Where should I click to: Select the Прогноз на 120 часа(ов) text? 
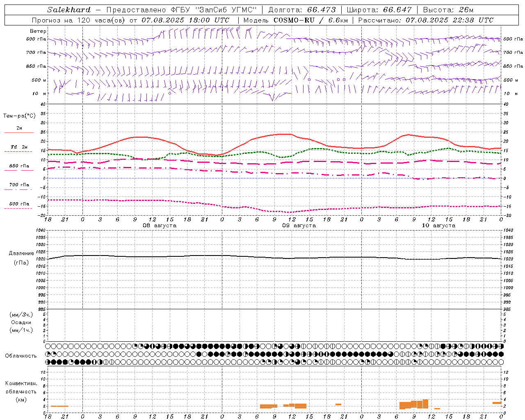80,20
